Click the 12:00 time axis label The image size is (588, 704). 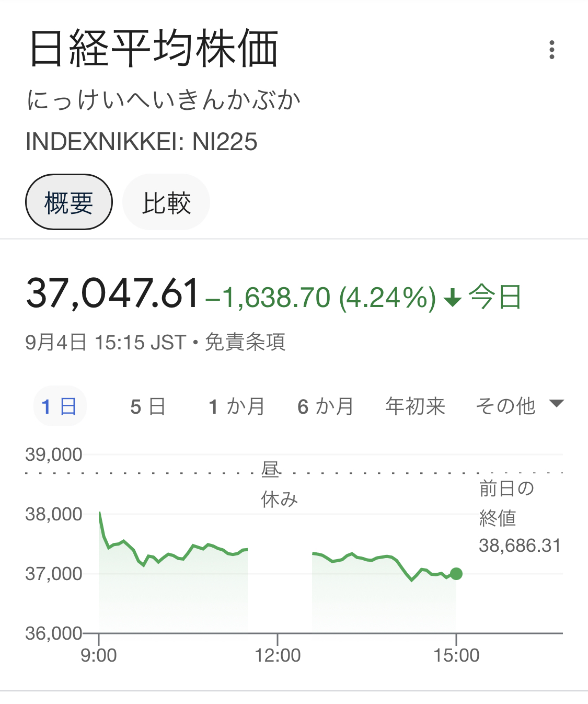click(x=278, y=655)
